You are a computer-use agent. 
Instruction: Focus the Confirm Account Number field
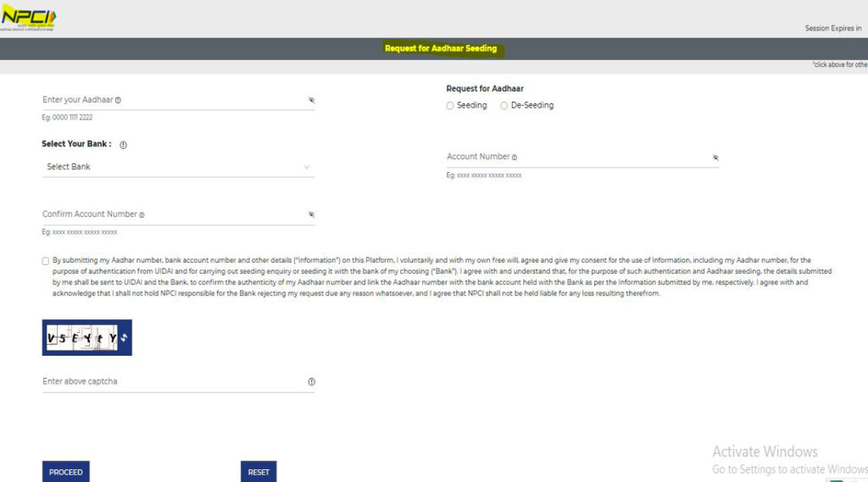pyautogui.click(x=178, y=214)
